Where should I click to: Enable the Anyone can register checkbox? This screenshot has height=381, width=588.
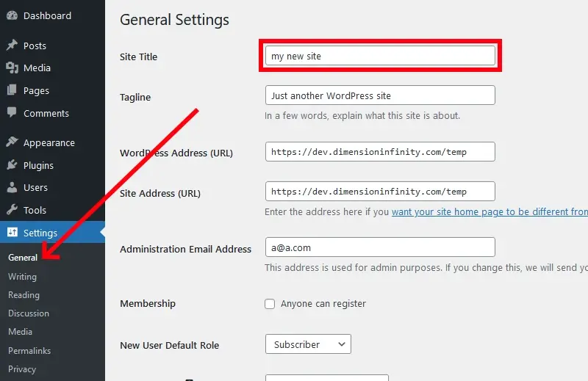pos(270,303)
